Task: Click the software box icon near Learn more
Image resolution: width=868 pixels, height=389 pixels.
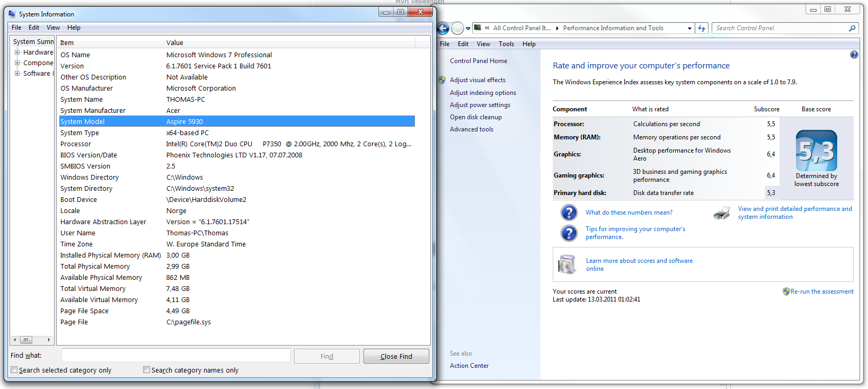Action: point(567,264)
